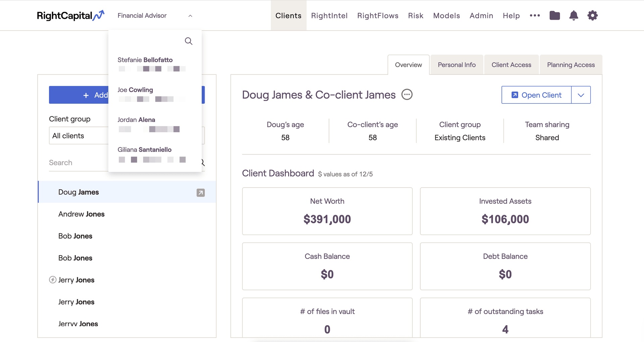
Task: Open the Planning Access tab
Action: tap(571, 65)
